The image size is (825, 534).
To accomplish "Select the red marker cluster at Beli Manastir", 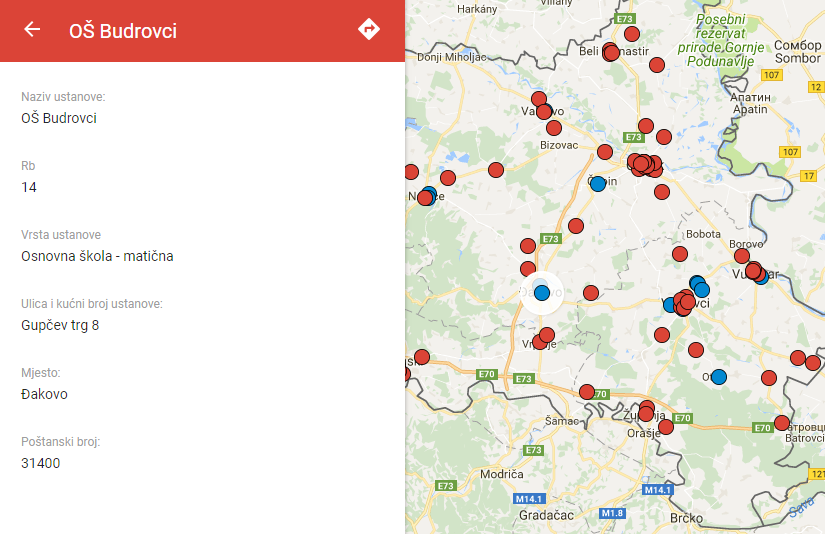I will 610,52.
